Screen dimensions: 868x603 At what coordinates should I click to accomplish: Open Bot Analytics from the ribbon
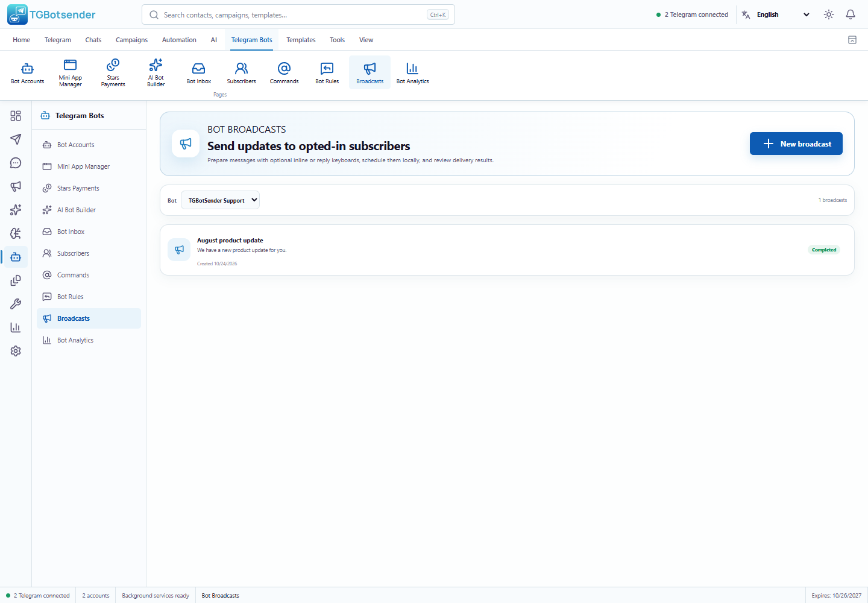[413, 72]
